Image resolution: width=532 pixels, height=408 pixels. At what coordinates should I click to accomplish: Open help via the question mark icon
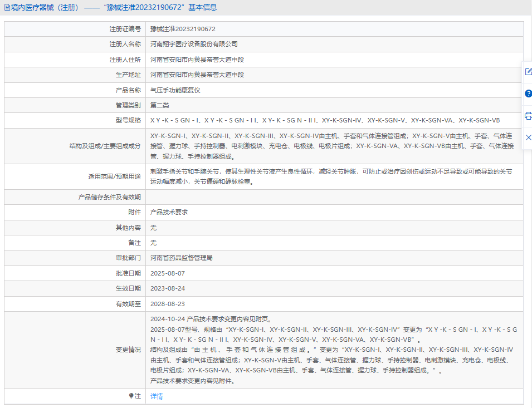528,94
